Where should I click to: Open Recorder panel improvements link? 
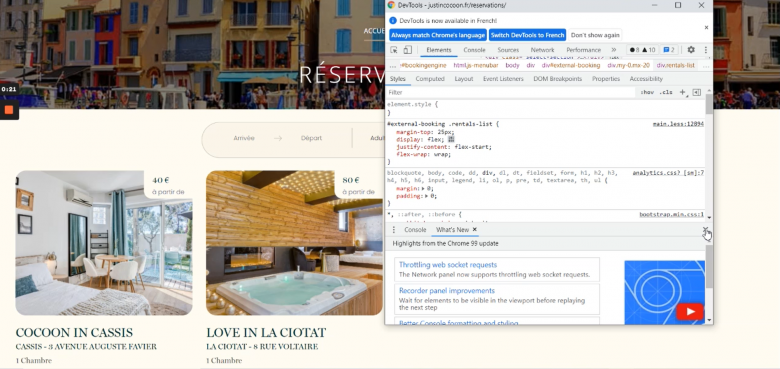tap(447, 291)
